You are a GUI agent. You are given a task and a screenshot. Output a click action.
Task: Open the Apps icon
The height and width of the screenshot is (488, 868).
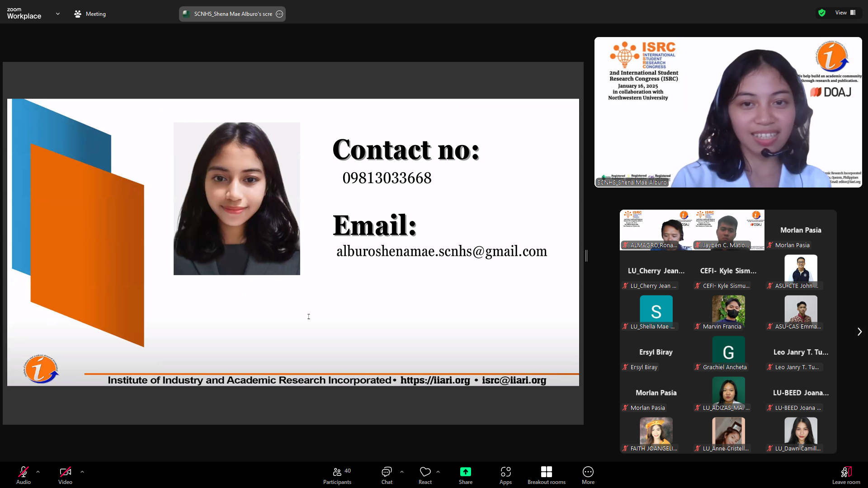pos(505,472)
